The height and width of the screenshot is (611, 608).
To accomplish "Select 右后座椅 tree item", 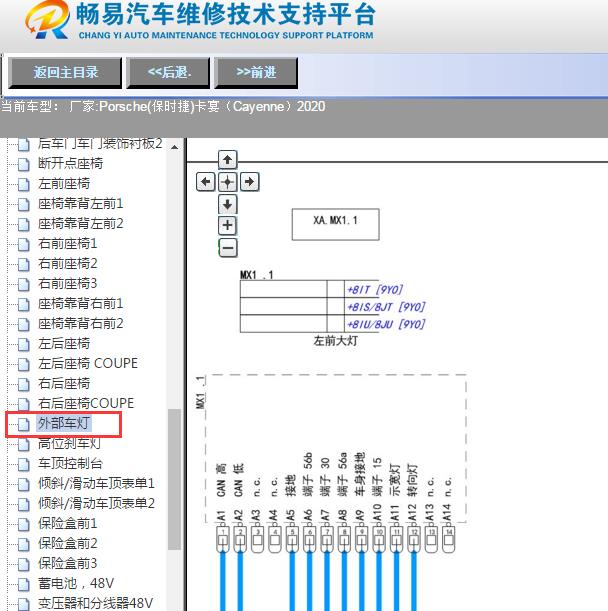I will (x=64, y=383).
